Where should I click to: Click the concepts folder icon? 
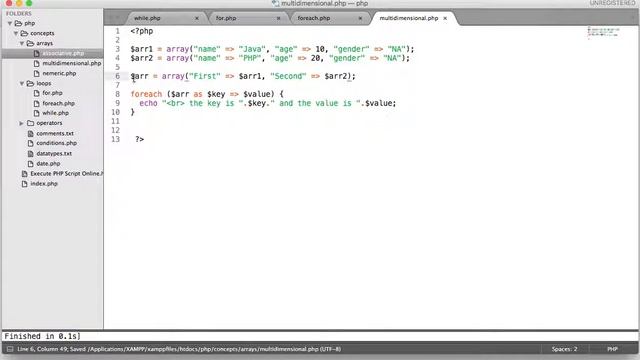coord(24,33)
